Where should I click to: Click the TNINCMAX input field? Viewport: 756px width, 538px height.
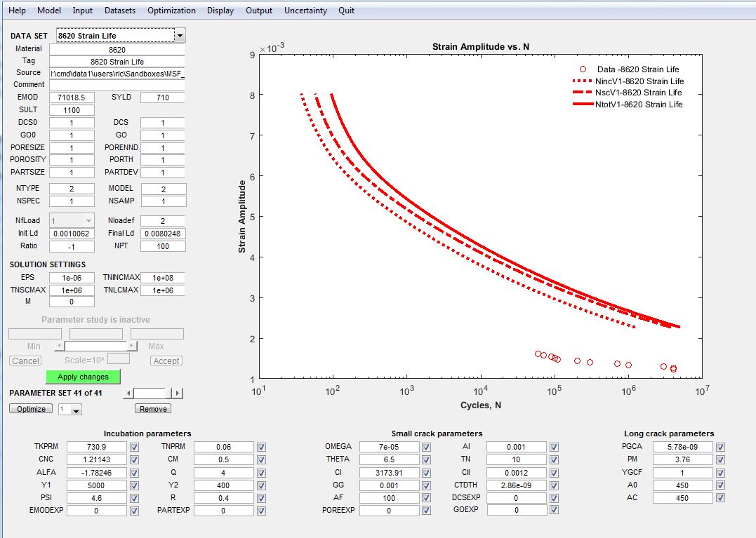163,278
